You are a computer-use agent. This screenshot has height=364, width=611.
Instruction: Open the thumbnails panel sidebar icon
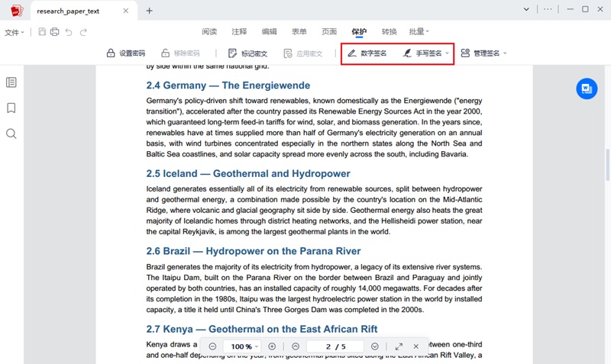pos(11,82)
